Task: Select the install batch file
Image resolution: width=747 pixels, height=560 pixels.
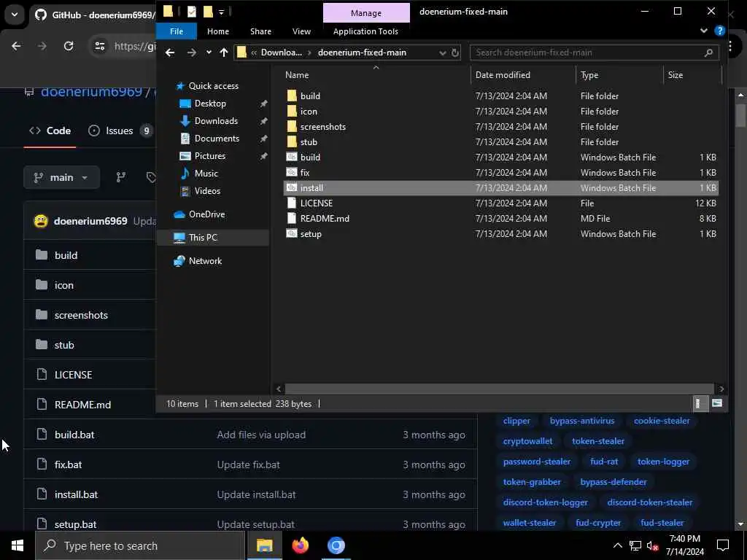Action: pyautogui.click(x=500, y=187)
